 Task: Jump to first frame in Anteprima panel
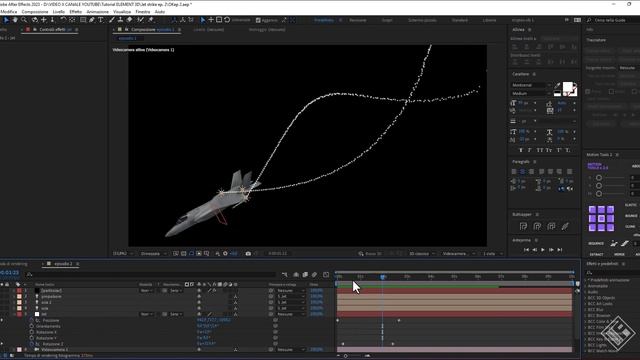click(526, 250)
